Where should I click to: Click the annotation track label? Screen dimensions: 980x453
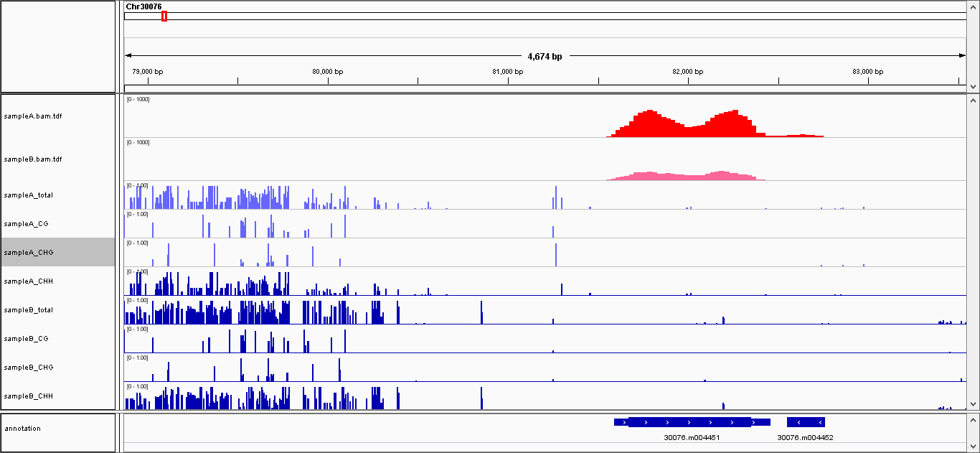[x=22, y=429]
